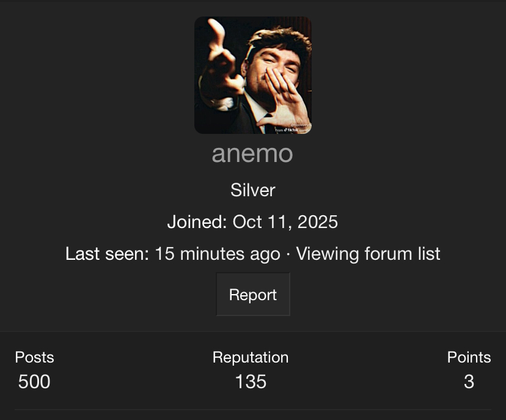
Task: Click the Silver rank label
Action: click(x=252, y=190)
